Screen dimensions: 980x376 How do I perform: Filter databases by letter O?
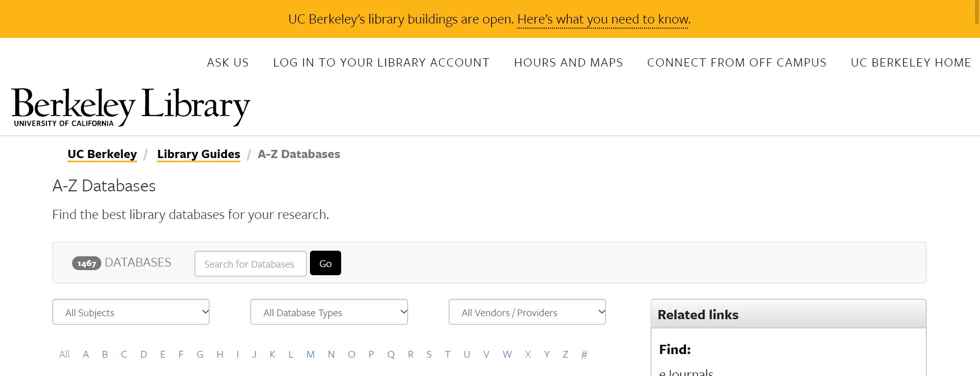coord(351,354)
